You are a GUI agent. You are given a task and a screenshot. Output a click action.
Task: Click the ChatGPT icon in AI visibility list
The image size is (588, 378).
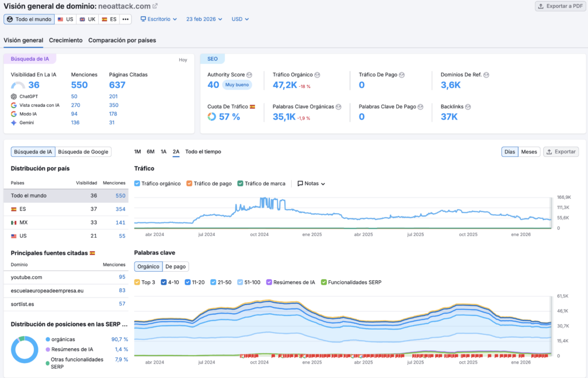[14, 97]
